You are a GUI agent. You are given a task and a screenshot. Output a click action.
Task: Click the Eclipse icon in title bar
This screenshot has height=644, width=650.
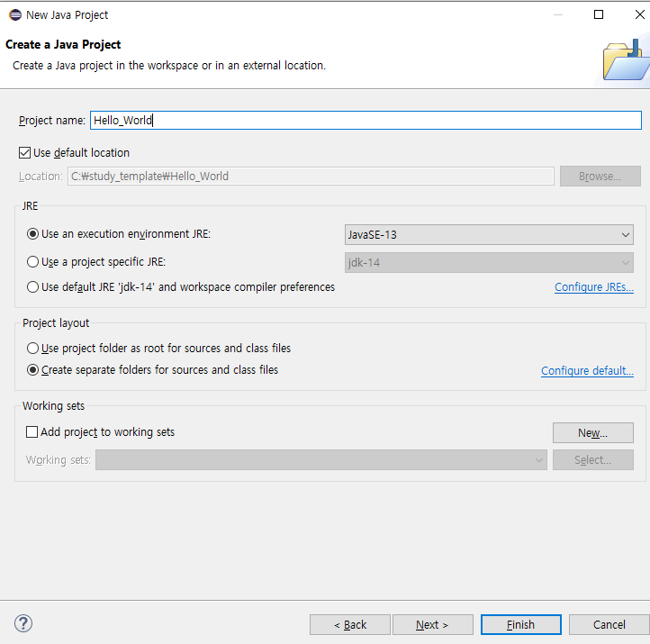pyautogui.click(x=15, y=15)
